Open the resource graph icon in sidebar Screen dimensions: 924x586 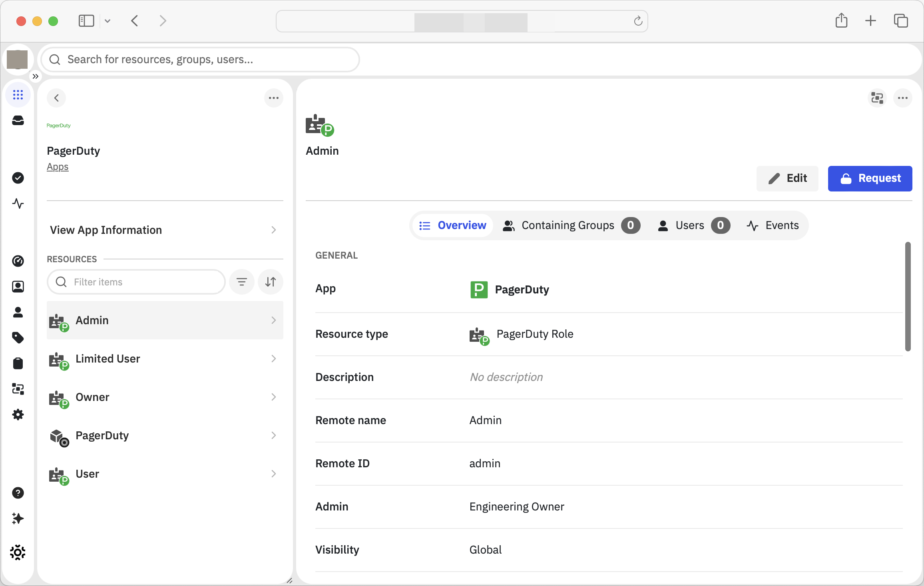click(x=18, y=389)
